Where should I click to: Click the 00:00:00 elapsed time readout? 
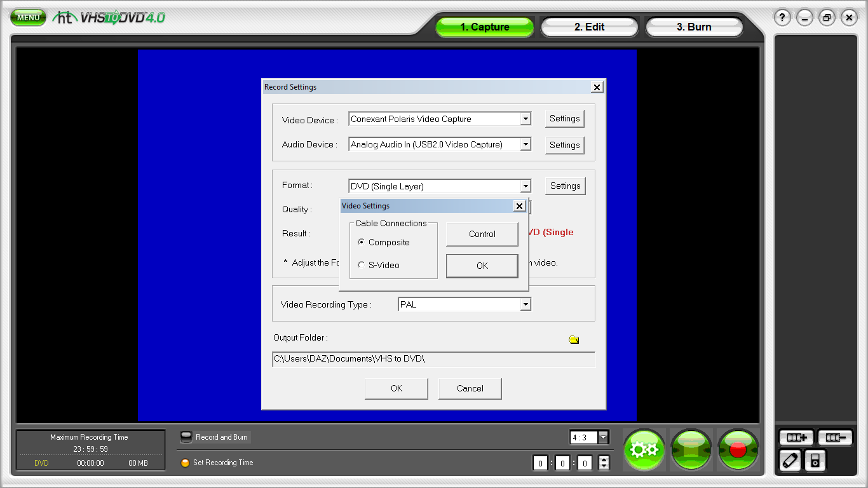coord(90,463)
